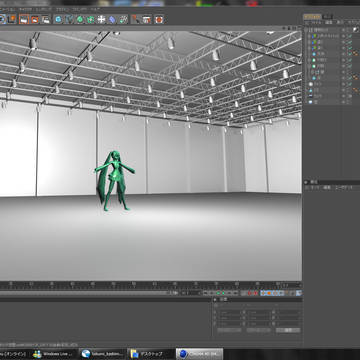This screenshot has width=360, height=360.
Task: Open the 編集 menu in Object Manager
Action: (329, 22)
